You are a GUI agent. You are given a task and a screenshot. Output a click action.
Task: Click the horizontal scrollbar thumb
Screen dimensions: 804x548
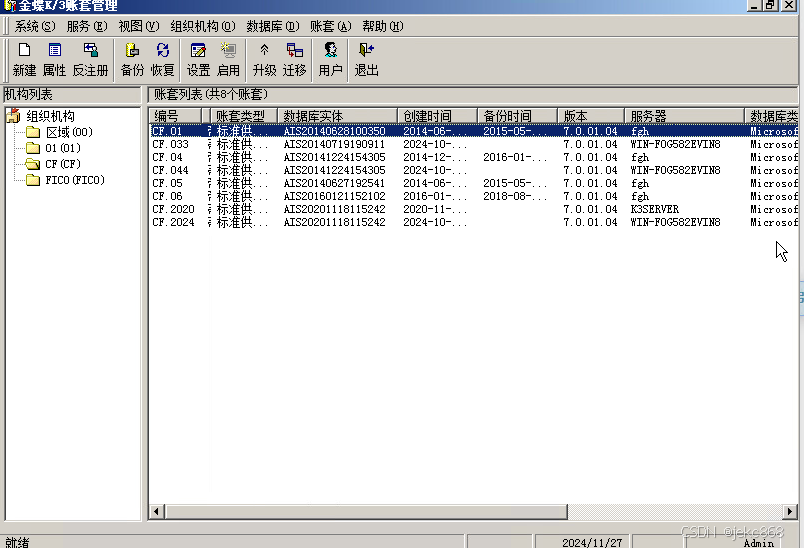pyautogui.click(x=366, y=511)
